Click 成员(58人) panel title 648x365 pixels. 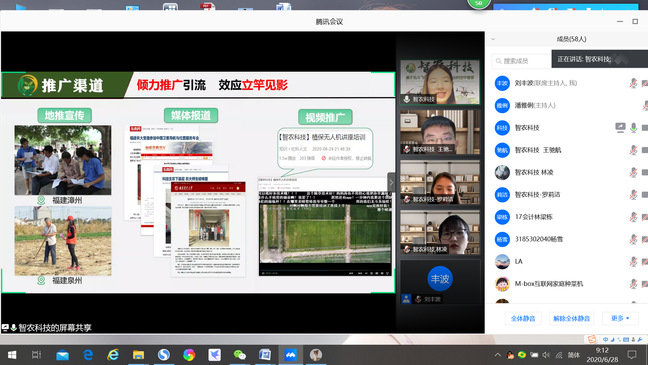click(571, 39)
